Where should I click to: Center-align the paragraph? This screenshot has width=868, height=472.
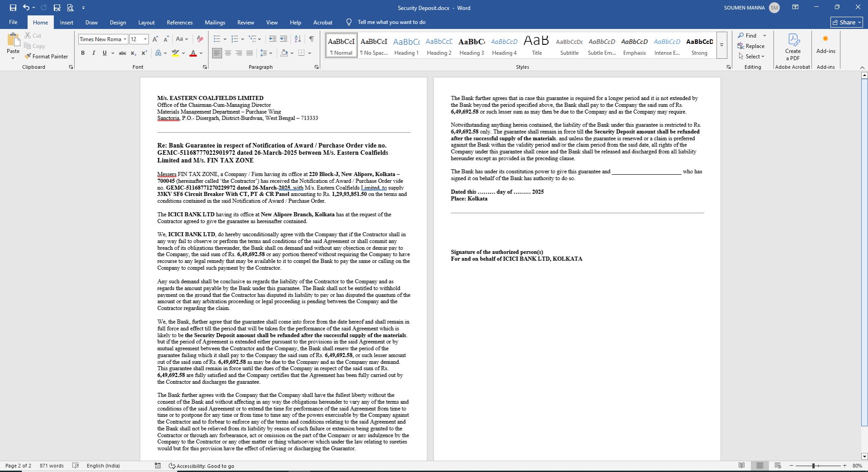coord(228,53)
